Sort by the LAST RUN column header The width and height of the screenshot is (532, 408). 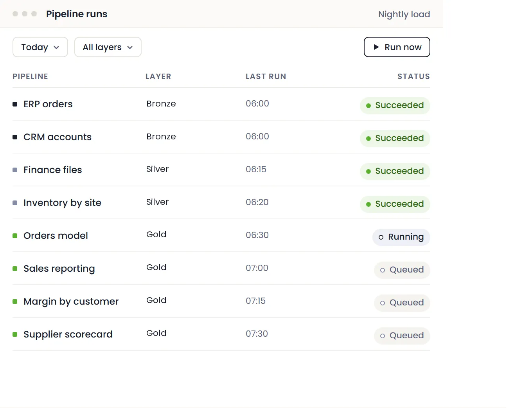point(266,76)
